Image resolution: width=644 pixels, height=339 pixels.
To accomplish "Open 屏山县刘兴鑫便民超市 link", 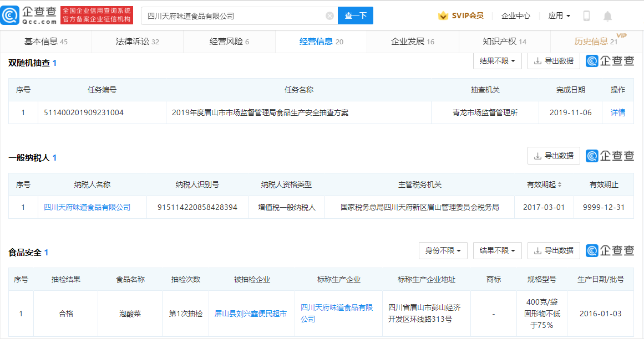I will tap(251, 314).
